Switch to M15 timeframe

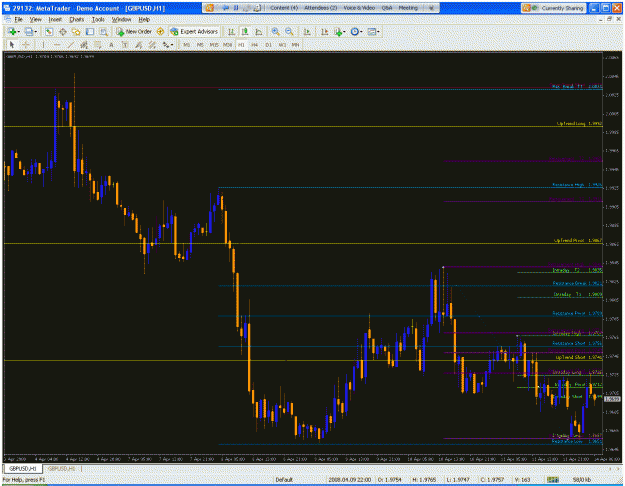point(214,45)
